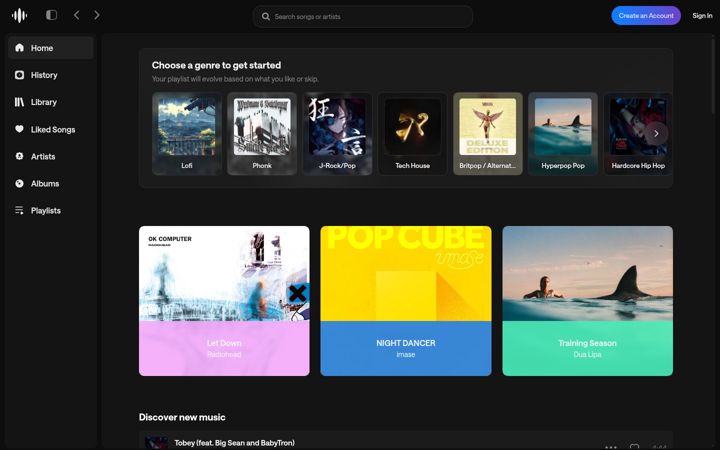Click the Library books icon
The width and height of the screenshot is (720, 450).
click(19, 102)
